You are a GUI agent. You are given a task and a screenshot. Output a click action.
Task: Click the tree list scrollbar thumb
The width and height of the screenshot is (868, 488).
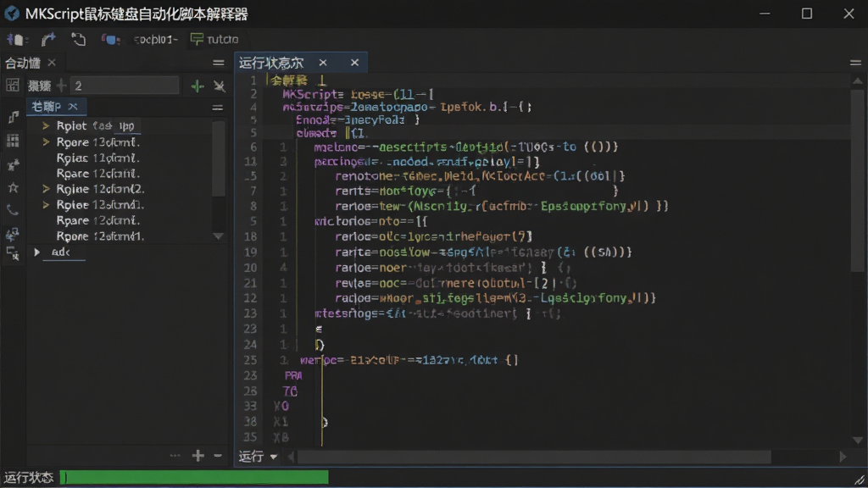pyautogui.click(x=219, y=158)
